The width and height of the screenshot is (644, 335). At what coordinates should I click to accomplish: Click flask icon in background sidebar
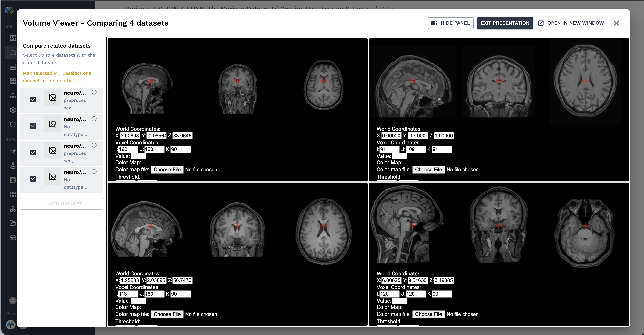(13, 165)
